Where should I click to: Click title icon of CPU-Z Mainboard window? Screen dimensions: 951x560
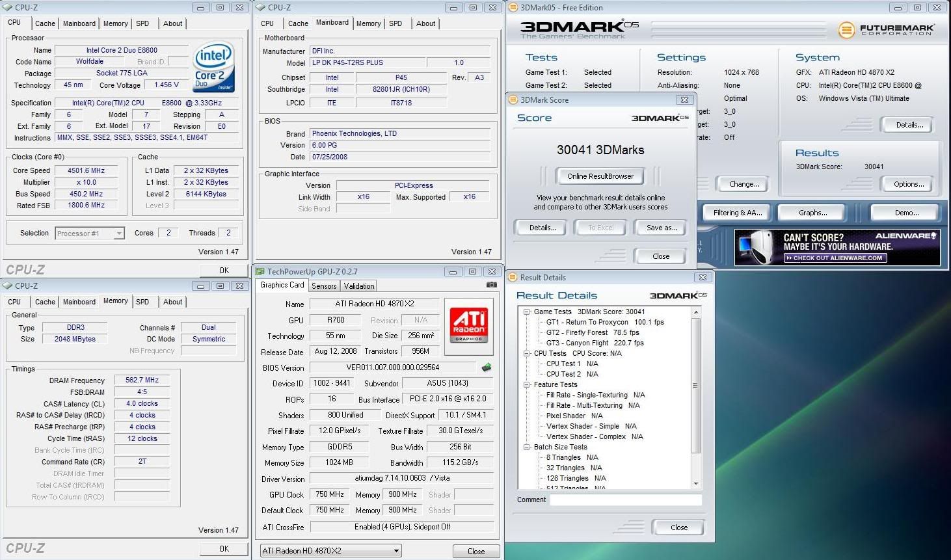[260, 8]
